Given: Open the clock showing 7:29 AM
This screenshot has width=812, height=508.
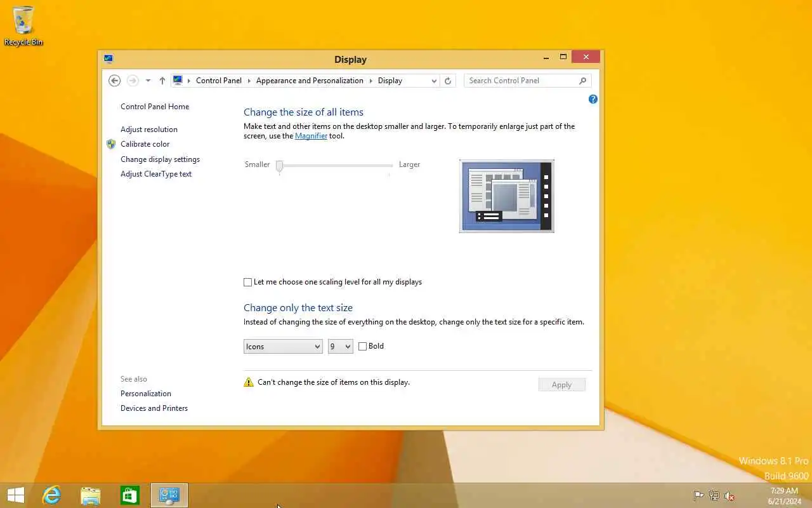Looking at the screenshot, I should point(784,496).
